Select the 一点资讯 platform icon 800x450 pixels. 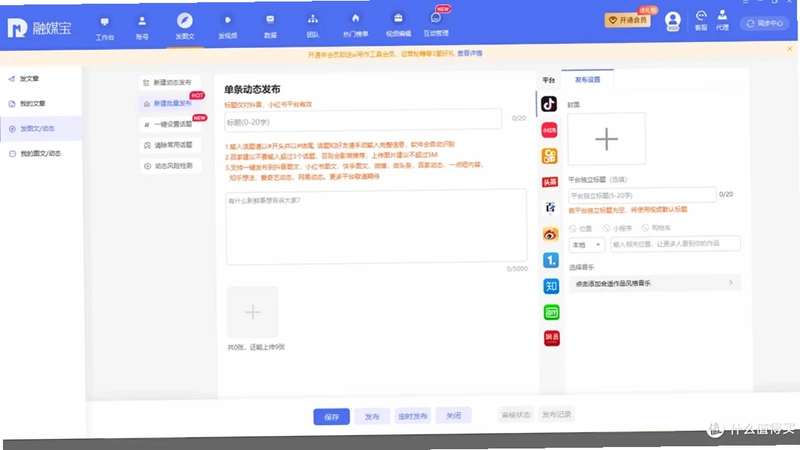click(551, 260)
